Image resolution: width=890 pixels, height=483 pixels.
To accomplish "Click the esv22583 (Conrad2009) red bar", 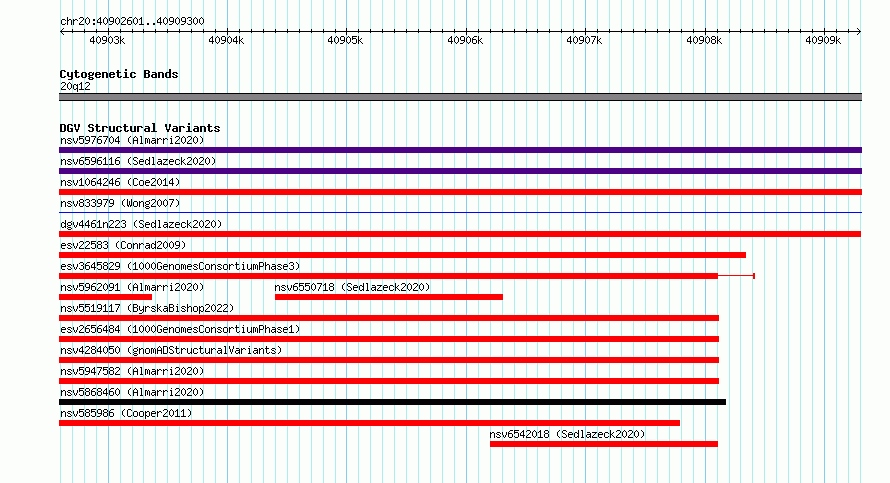I will coord(402,255).
